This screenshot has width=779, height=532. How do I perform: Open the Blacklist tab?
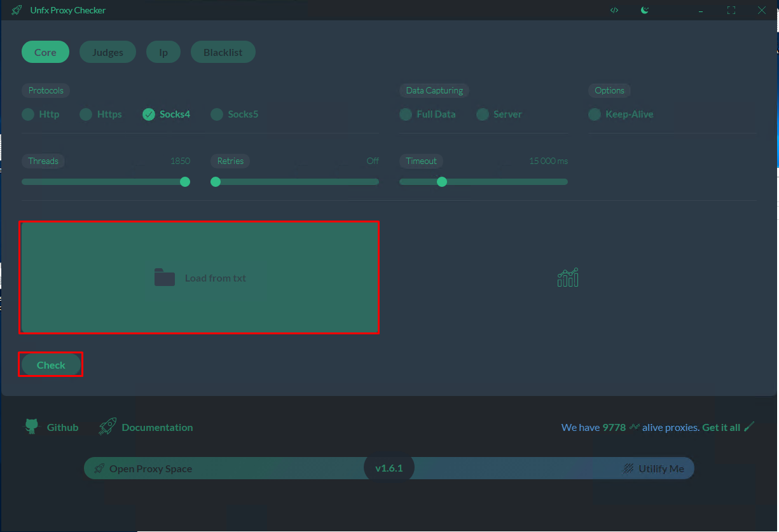click(x=223, y=52)
